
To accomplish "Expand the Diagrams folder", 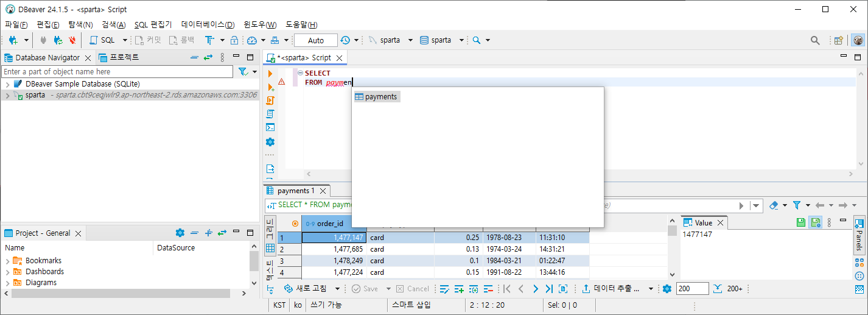I will coord(7,283).
